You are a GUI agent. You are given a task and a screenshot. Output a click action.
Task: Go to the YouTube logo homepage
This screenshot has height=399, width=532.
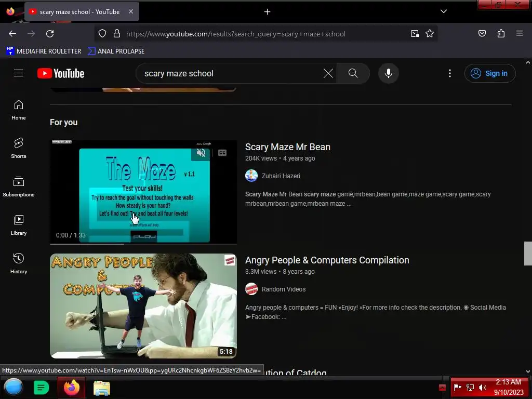point(61,73)
